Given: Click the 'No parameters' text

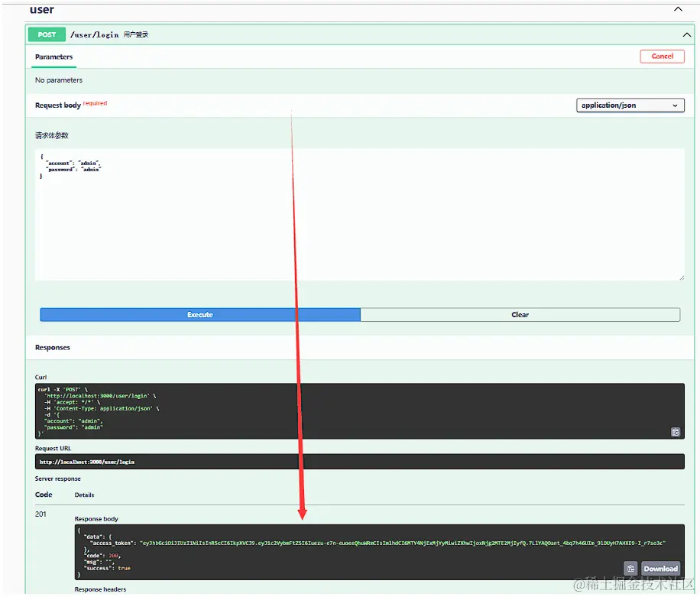Looking at the screenshot, I should click(59, 80).
